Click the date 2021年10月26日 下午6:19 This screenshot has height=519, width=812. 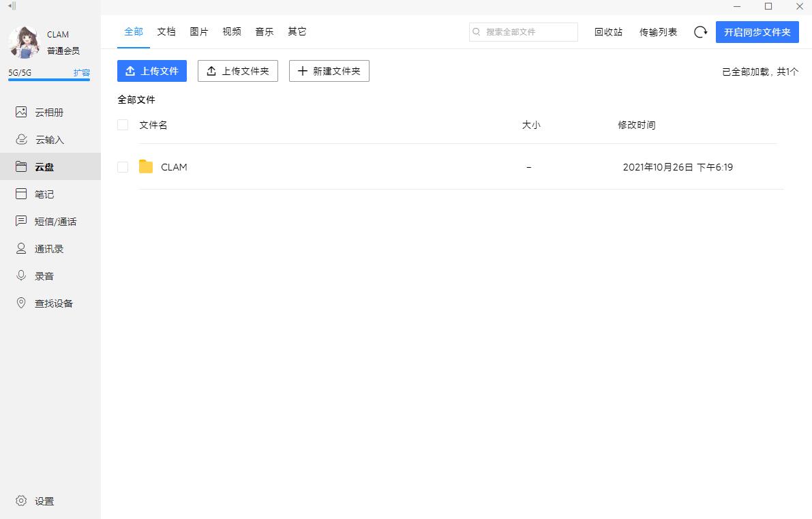(678, 167)
